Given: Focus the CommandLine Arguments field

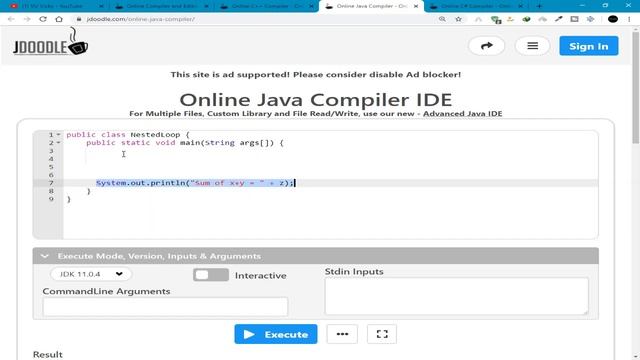Looking at the screenshot, I should pos(165,307).
